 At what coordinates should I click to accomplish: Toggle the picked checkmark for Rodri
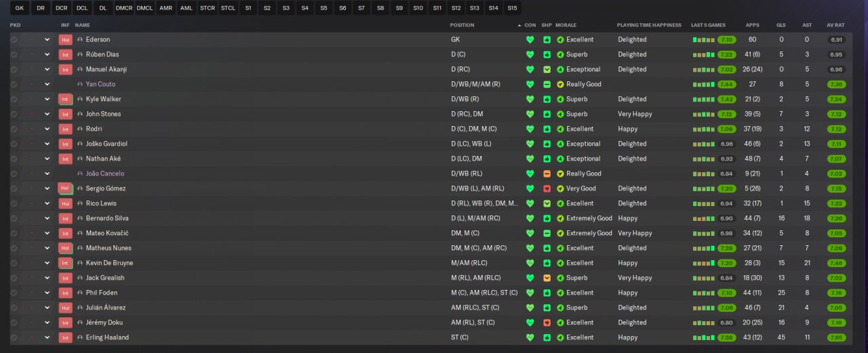14,129
